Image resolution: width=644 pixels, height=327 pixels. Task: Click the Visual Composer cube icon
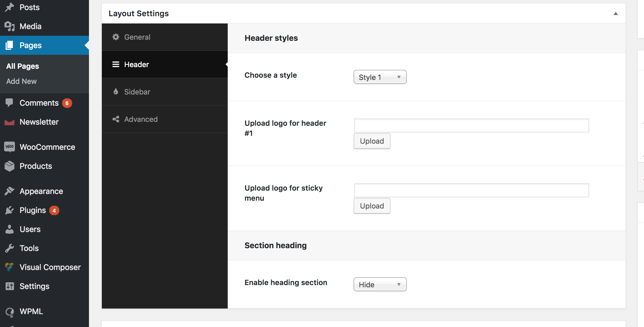(9, 267)
